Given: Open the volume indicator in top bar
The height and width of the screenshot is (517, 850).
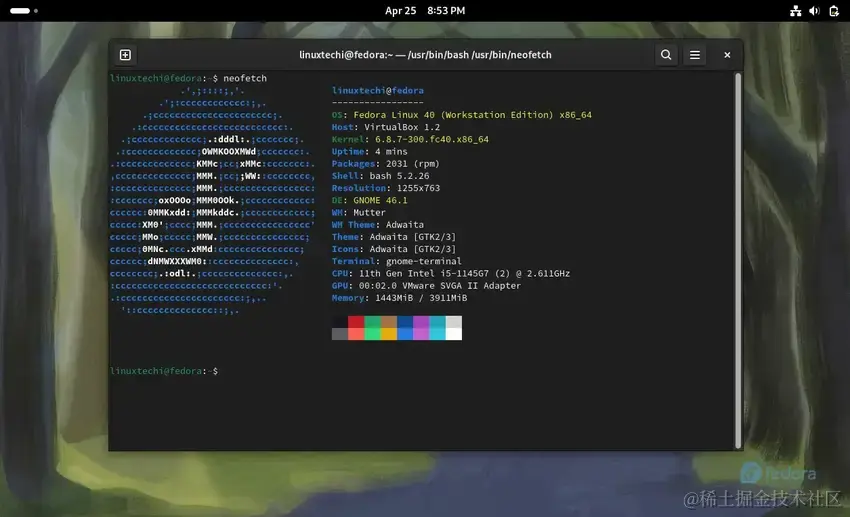Looking at the screenshot, I should click(814, 11).
